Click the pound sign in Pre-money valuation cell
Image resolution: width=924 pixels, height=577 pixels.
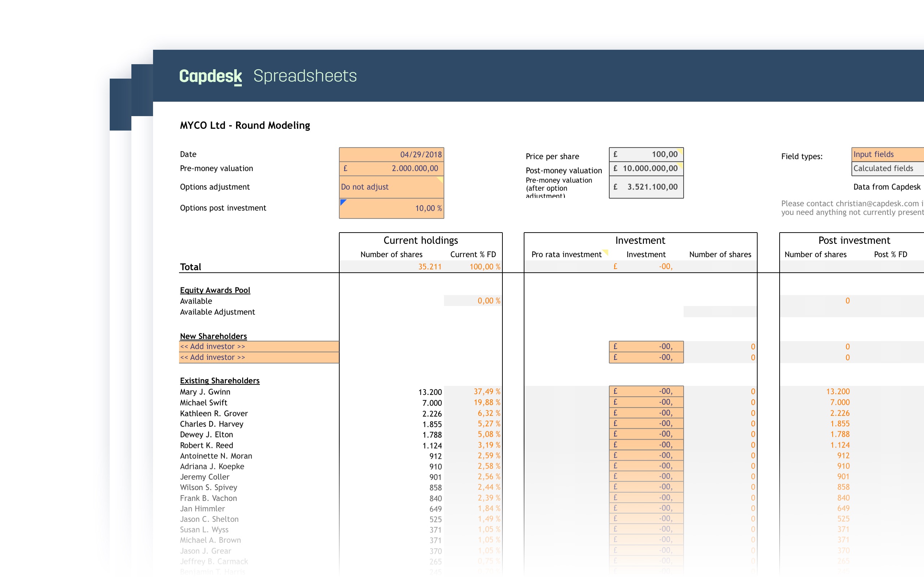345,168
